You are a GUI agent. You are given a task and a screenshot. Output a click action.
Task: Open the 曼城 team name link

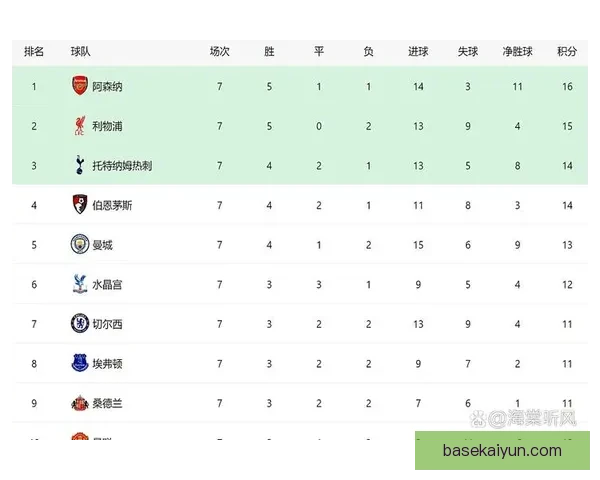[x=102, y=245]
